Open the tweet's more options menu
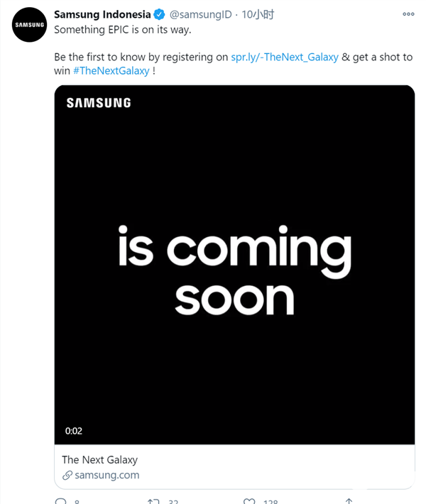The width and height of the screenshot is (426, 504). [x=408, y=14]
